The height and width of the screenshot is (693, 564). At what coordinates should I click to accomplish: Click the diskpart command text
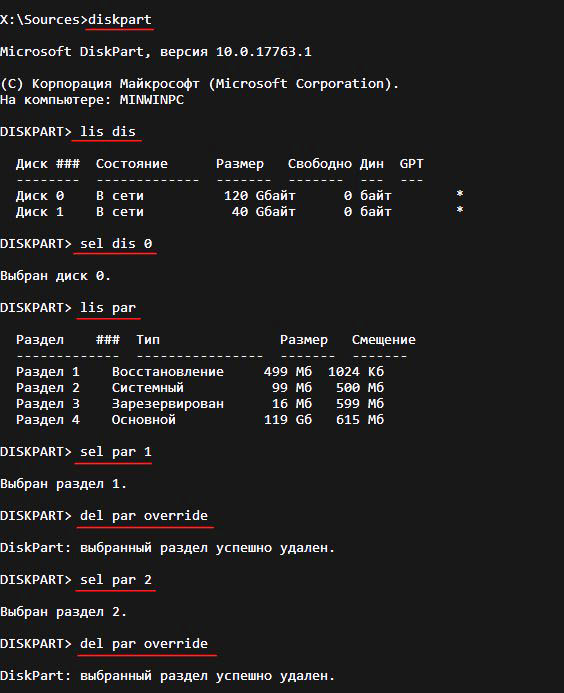coord(120,20)
